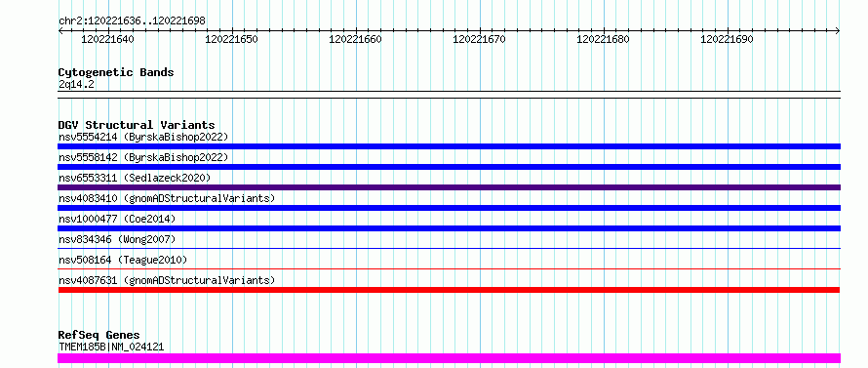Click ruler tick label 120221660
The width and height of the screenshot is (868, 368).
(x=355, y=39)
